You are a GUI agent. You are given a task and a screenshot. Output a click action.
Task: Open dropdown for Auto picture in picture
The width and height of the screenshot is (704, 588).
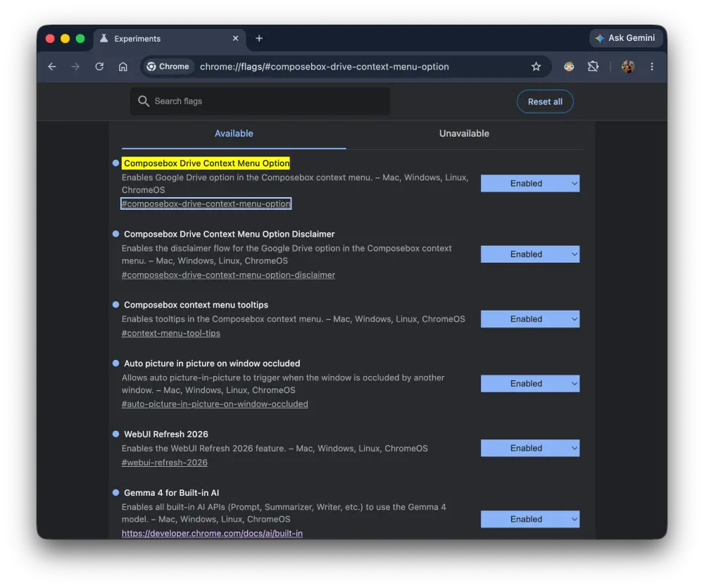[x=530, y=384]
